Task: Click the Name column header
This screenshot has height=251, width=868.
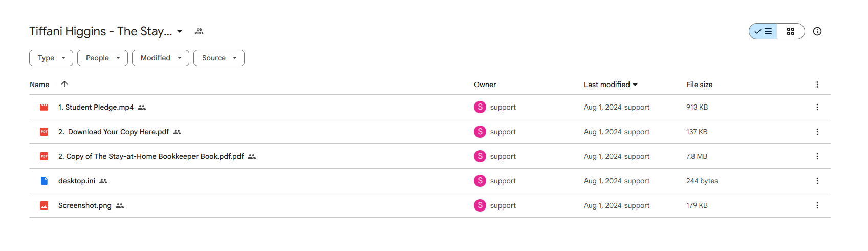Action: tap(39, 85)
